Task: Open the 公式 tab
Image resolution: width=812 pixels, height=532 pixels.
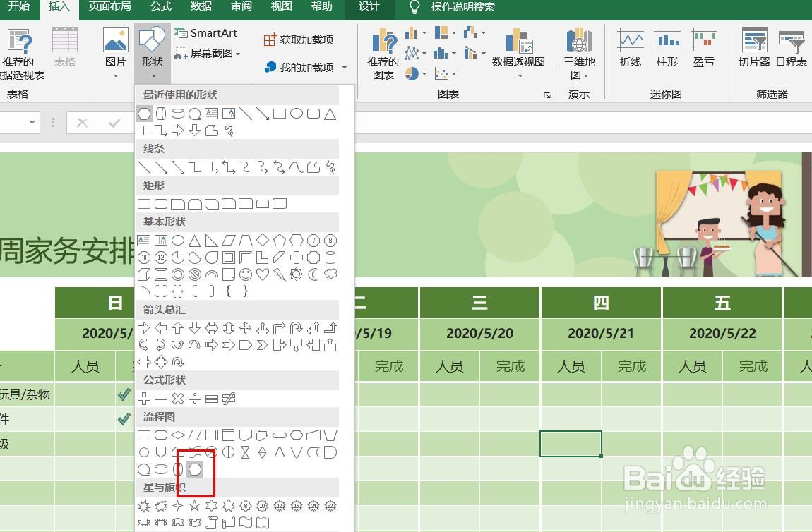Action: tap(161, 6)
